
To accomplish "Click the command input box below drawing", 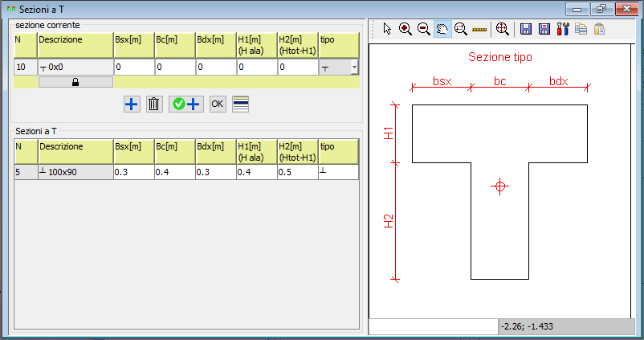I will 434,326.
